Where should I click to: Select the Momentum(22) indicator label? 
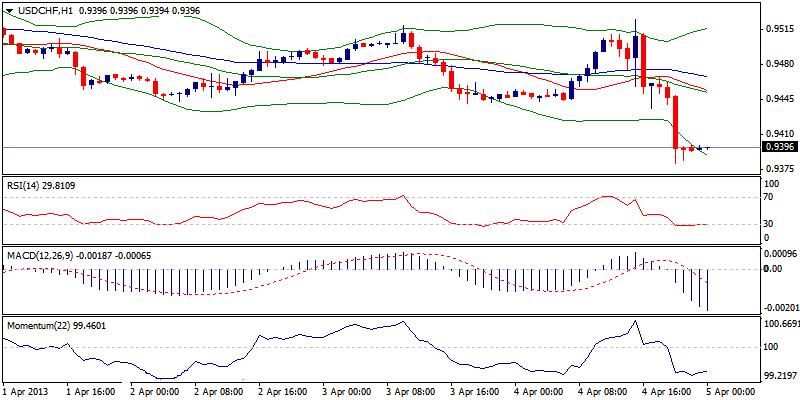(x=56, y=326)
